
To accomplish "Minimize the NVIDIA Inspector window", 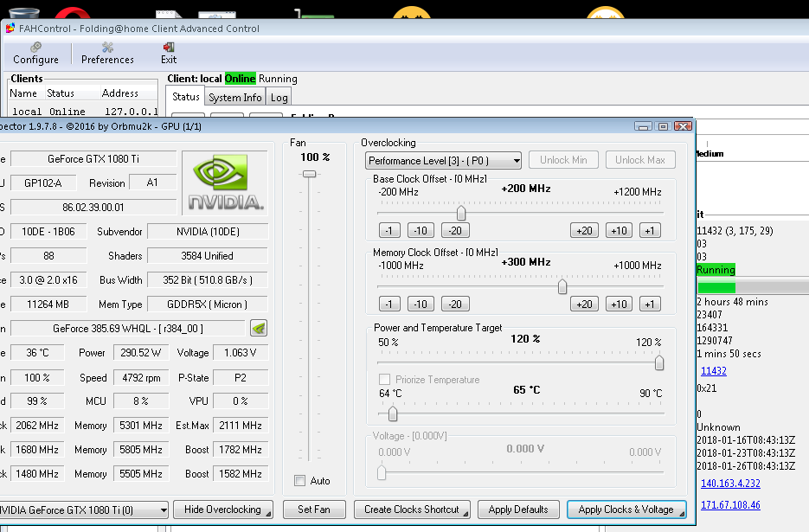I will pos(643,126).
